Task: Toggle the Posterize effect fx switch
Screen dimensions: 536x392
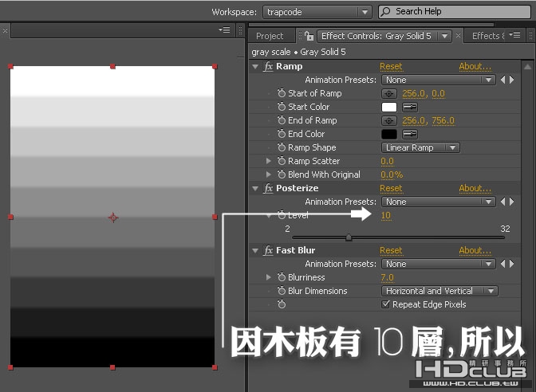Action: tap(268, 188)
